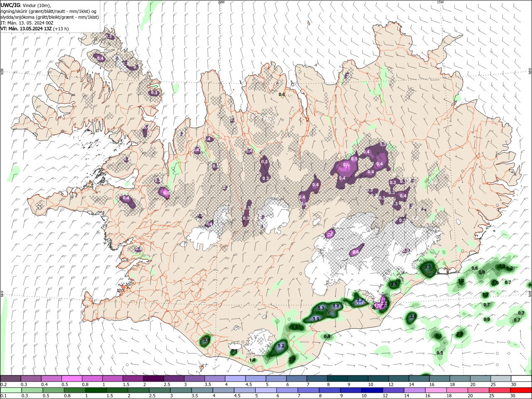Click the bright red swatch ending the bottom legend row
The image size is (532, 399).
coord(521,390)
